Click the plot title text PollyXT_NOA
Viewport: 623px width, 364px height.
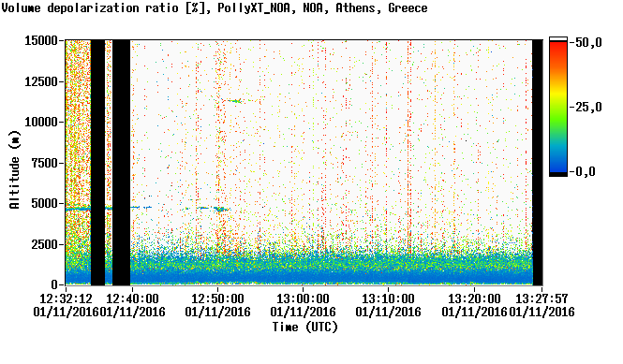click(254, 7)
